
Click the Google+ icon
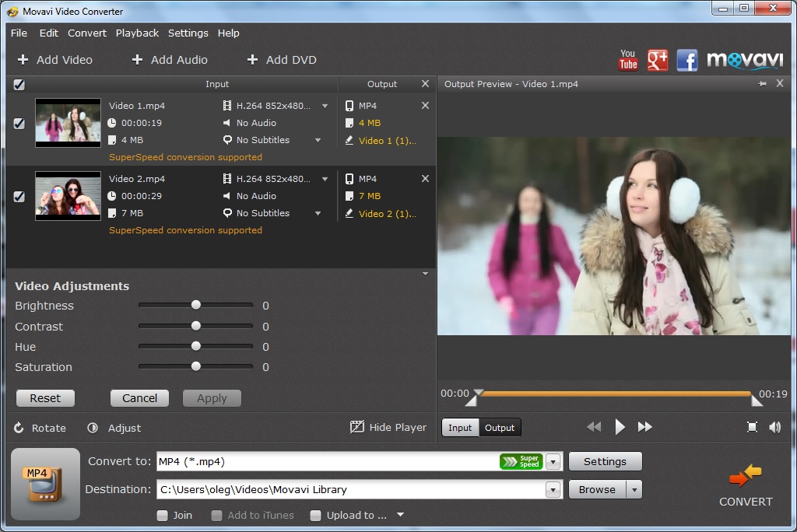pos(657,58)
